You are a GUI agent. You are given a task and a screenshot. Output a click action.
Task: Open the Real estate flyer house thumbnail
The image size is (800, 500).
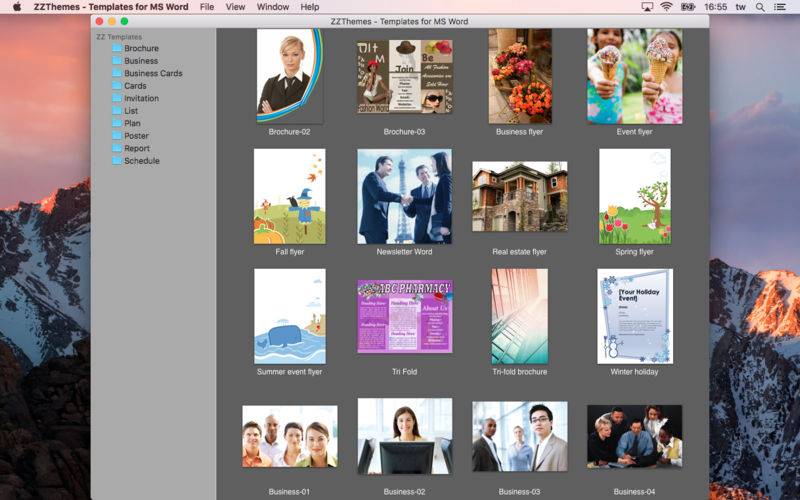[519, 196]
